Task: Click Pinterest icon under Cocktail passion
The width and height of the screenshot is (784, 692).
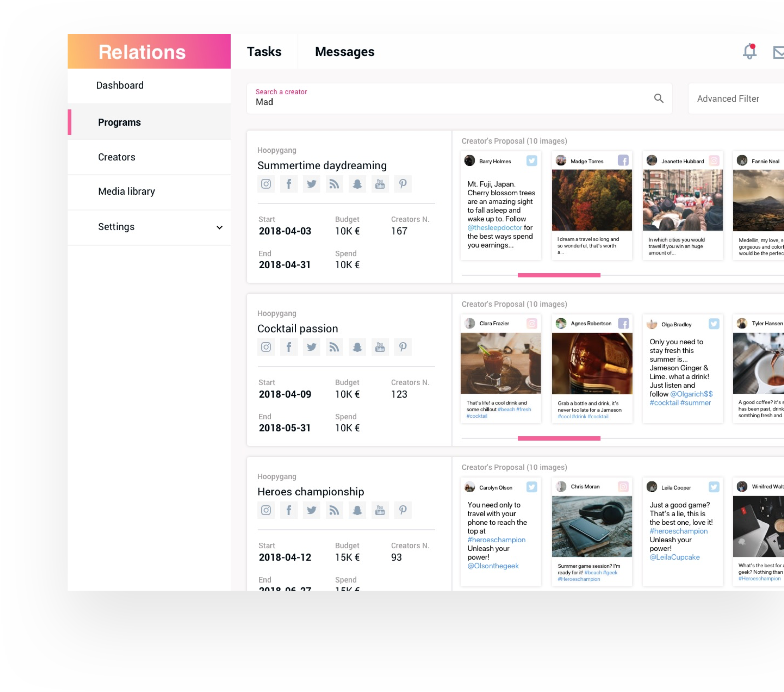Action: pyautogui.click(x=403, y=347)
